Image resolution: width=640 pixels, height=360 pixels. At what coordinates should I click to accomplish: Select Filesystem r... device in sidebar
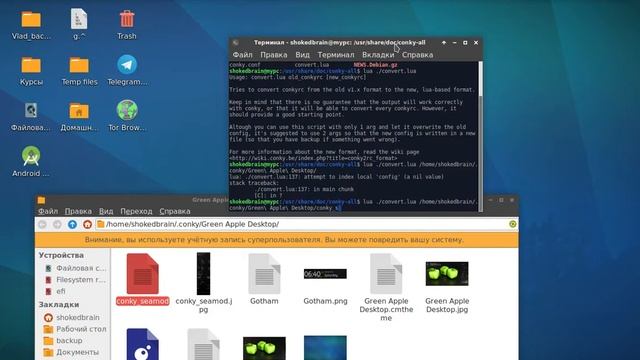pyautogui.click(x=76, y=280)
